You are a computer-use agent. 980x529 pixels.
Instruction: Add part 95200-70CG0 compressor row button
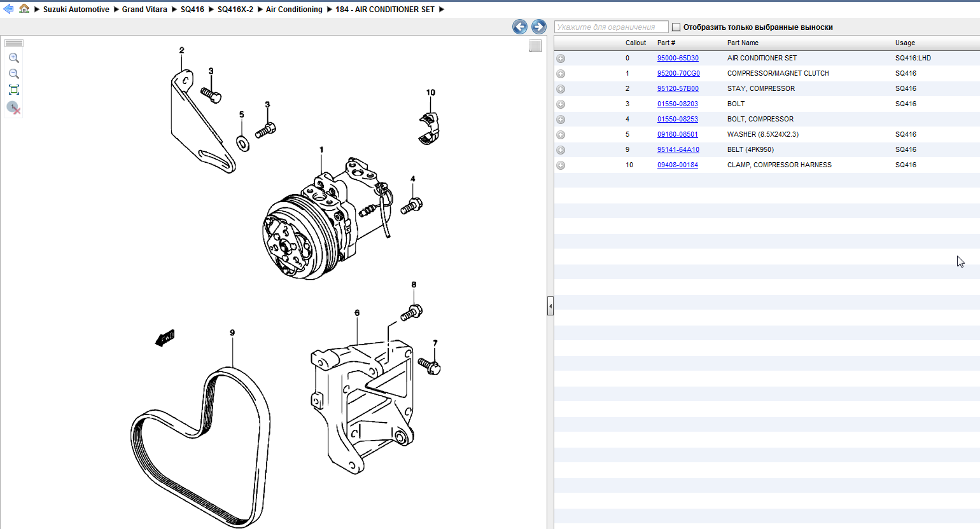561,74
